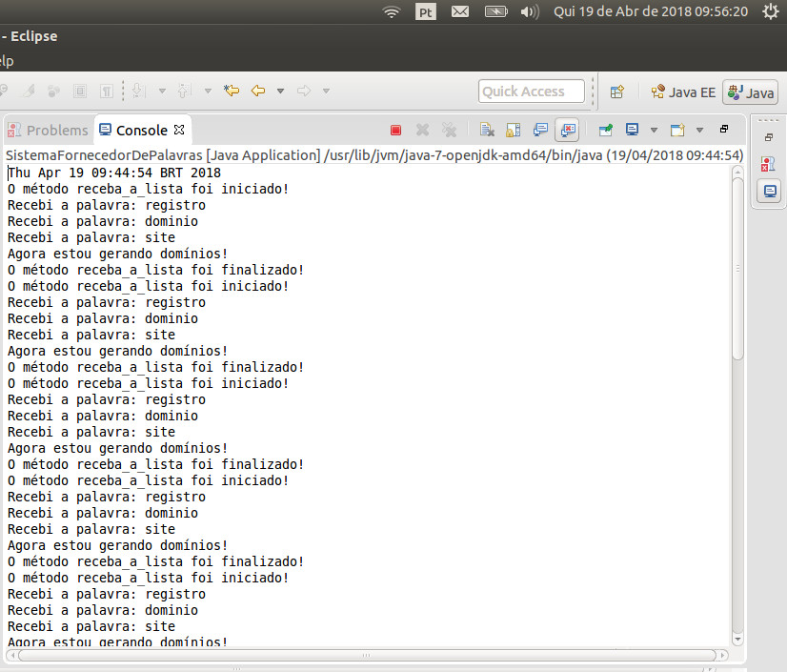
Task: Go to last edit location arrow
Action: (232, 91)
